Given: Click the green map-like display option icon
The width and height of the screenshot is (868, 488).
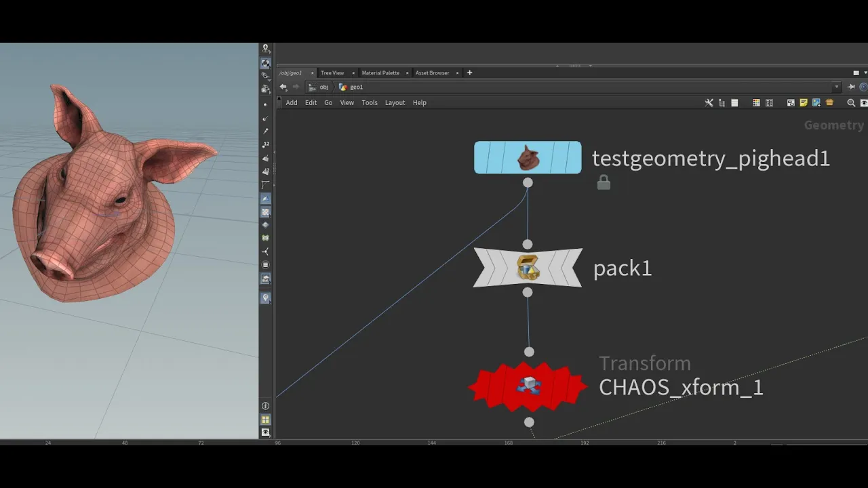Looking at the screenshot, I should pyautogui.click(x=265, y=238).
